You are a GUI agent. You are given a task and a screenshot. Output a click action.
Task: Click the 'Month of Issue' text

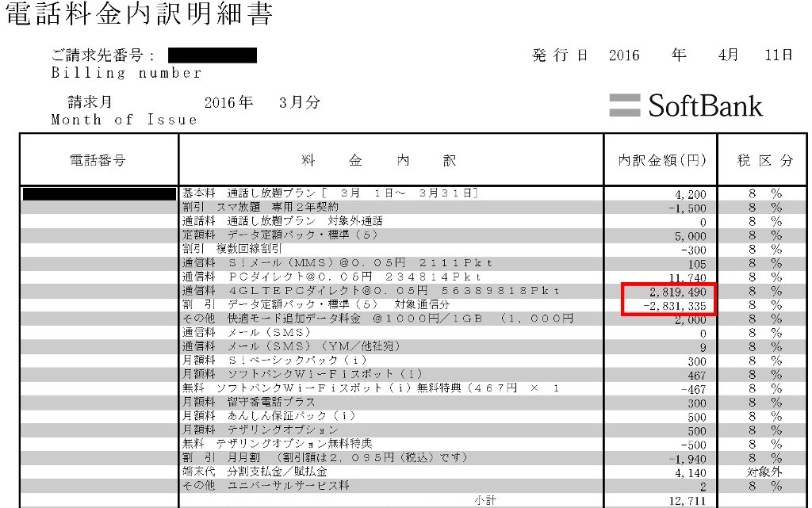(x=124, y=120)
